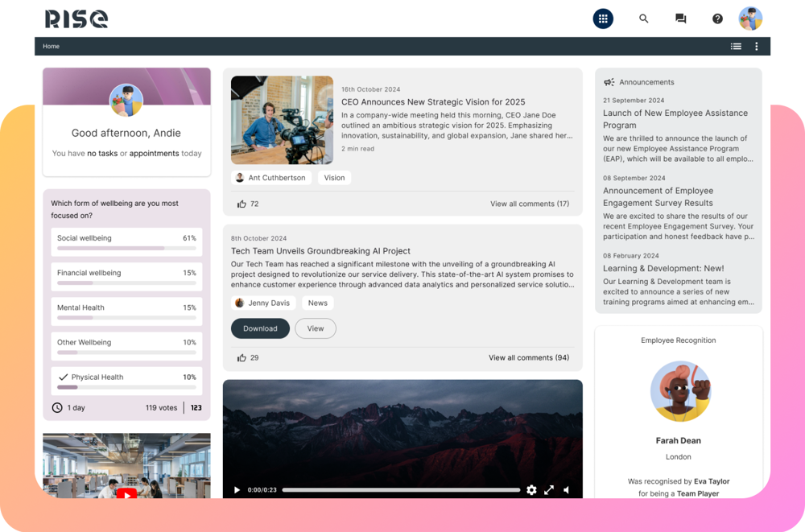805x532 pixels.
Task: Open the three-dot menu in nav bar
Action: tap(756, 46)
